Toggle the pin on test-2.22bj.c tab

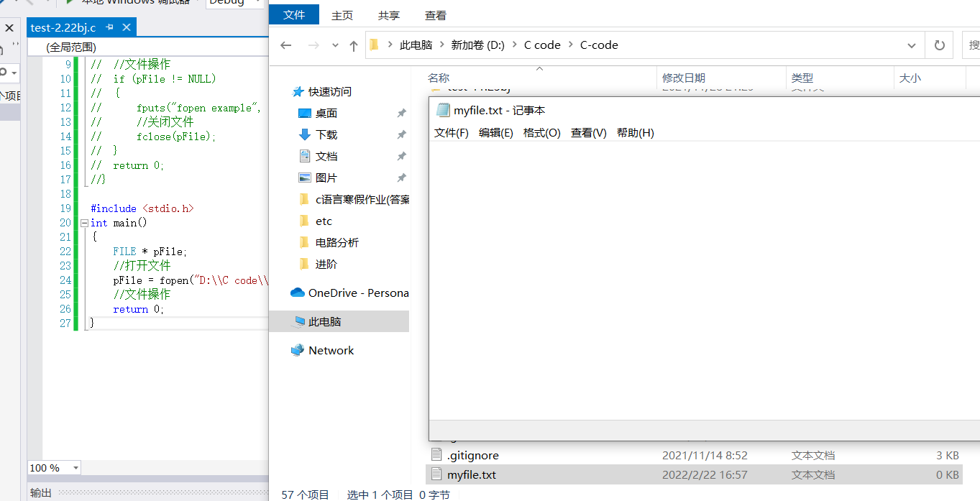[x=110, y=27]
